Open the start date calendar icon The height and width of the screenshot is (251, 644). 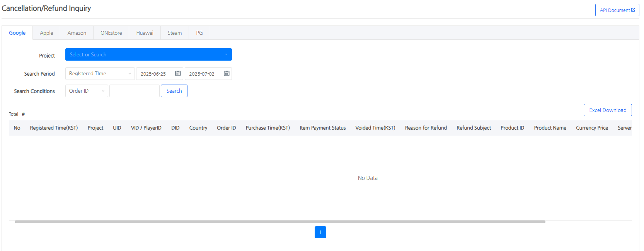[x=178, y=73]
